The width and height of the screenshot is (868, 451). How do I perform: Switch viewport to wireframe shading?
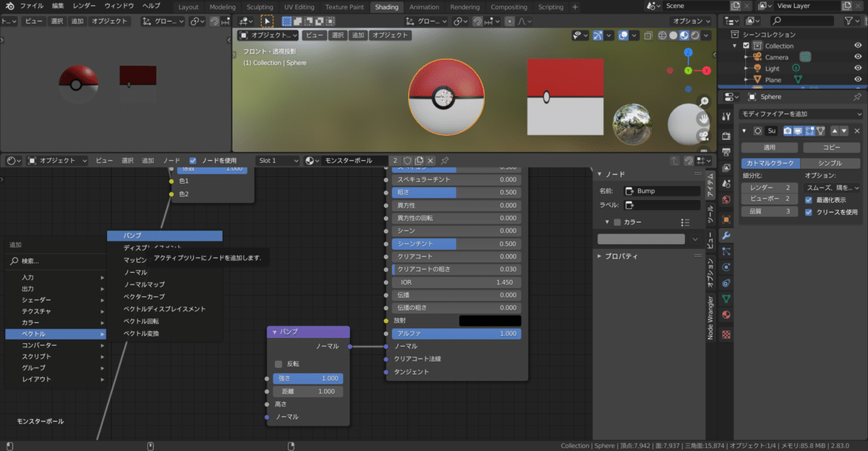(x=662, y=35)
